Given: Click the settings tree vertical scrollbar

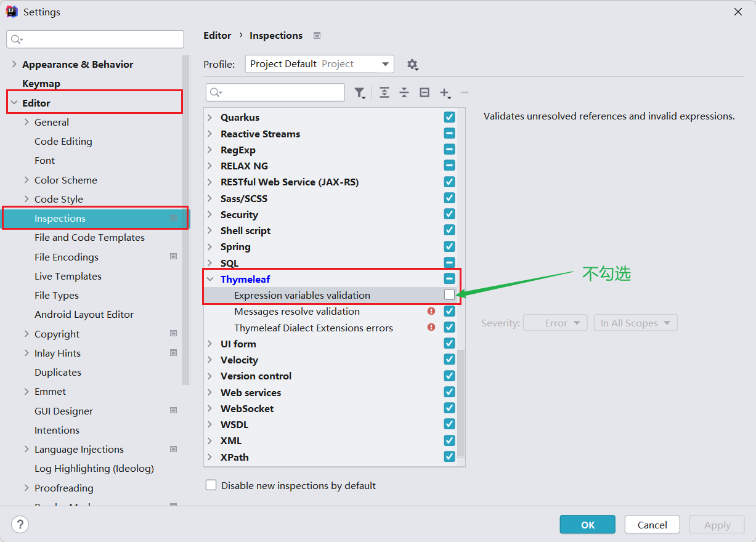Looking at the screenshot, I should click(x=186, y=220).
